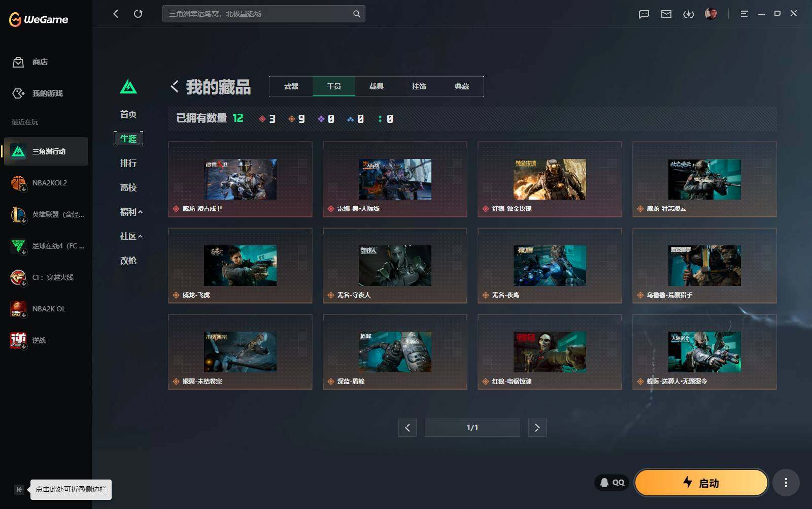Filter by blue rarity count 0
The height and width of the screenshot is (509, 812).
point(355,119)
